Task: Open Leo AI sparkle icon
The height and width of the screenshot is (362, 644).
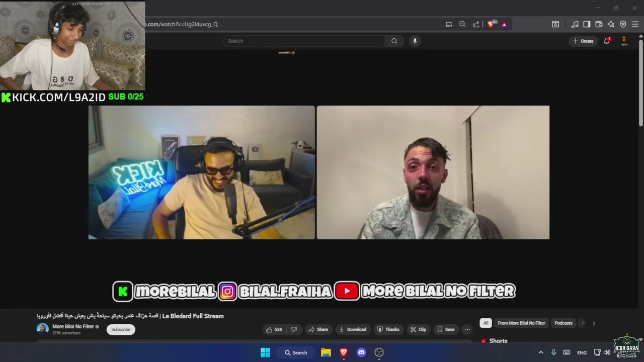Action: [x=611, y=24]
